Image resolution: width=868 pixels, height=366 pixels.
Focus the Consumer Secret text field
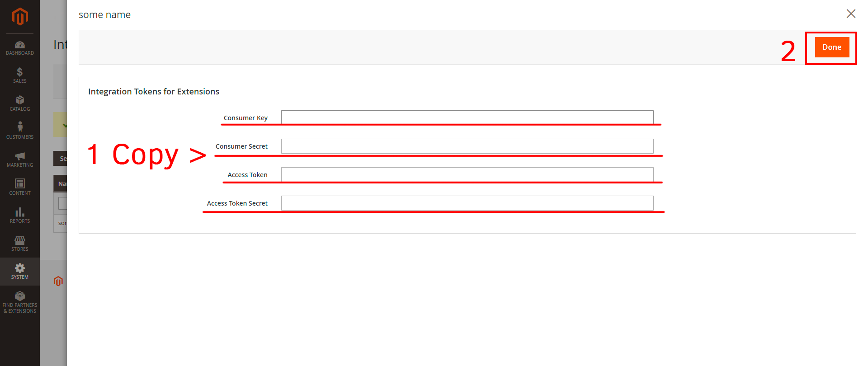[467, 146]
